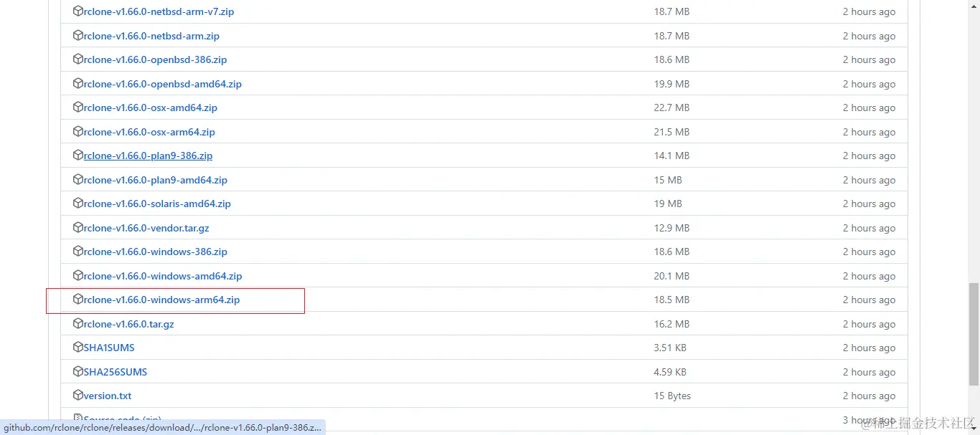Download rclone-v1.66.0-osx-amd64.zip

pyautogui.click(x=151, y=107)
